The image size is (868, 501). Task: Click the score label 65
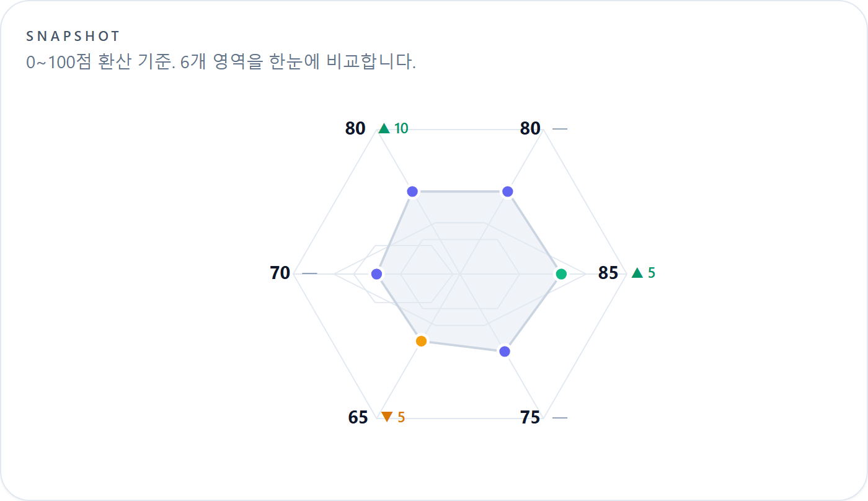pyautogui.click(x=358, y=417)
